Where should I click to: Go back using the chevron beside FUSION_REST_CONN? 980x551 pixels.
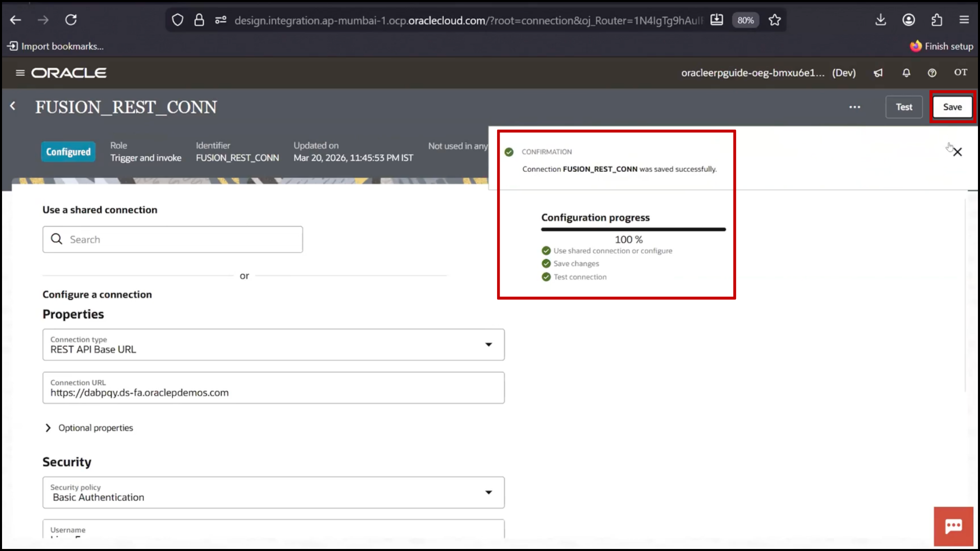[13, 106]
